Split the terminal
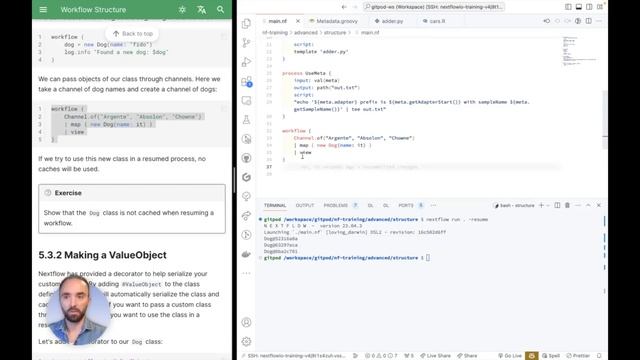 click(557, 205)
